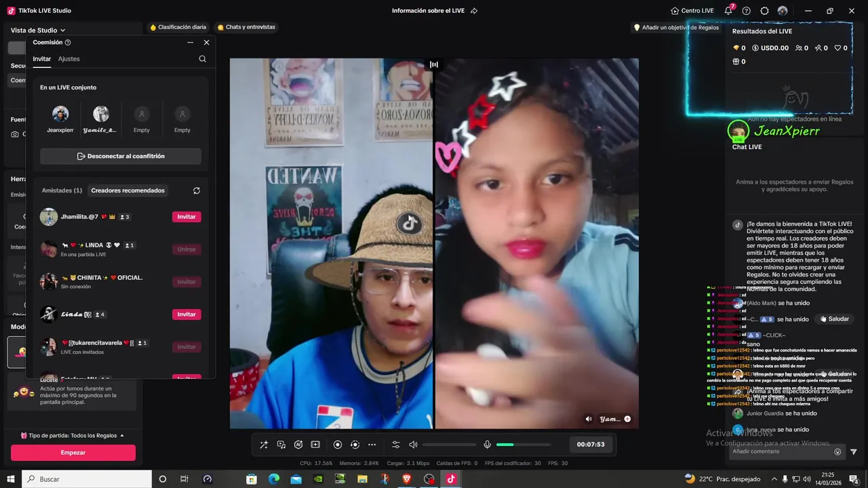Open Brave browser from taskbar
The width and height of the screenshot is (868, 488).
407,479
